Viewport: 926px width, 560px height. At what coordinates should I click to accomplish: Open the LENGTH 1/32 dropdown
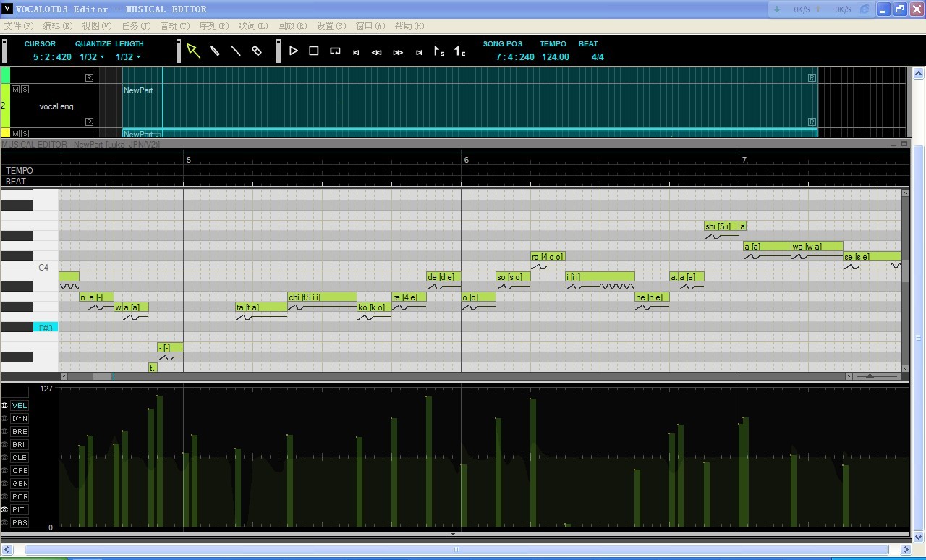129,56
